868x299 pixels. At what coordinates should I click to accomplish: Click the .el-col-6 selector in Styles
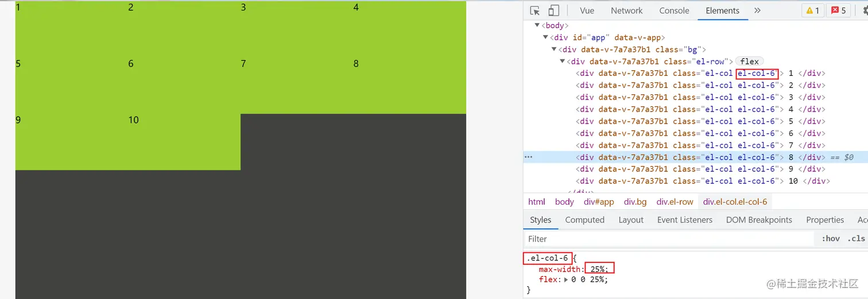(548, 258)
